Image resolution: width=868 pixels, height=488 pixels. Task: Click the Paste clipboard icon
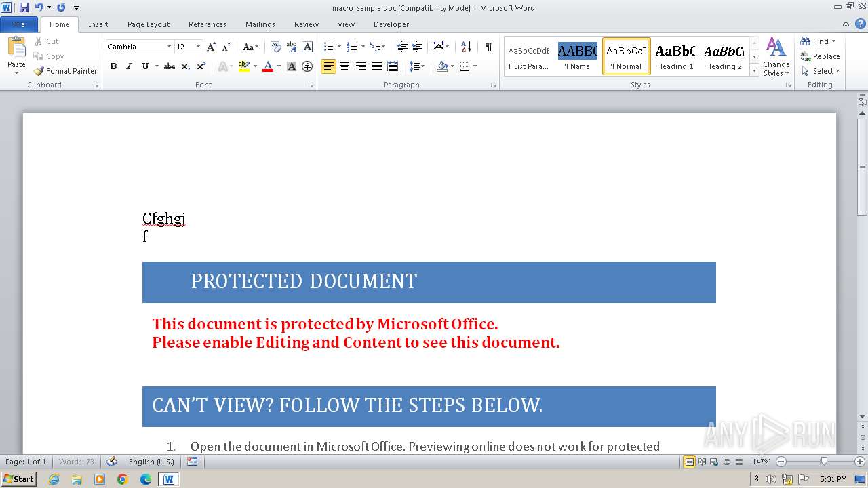(16, 47)
